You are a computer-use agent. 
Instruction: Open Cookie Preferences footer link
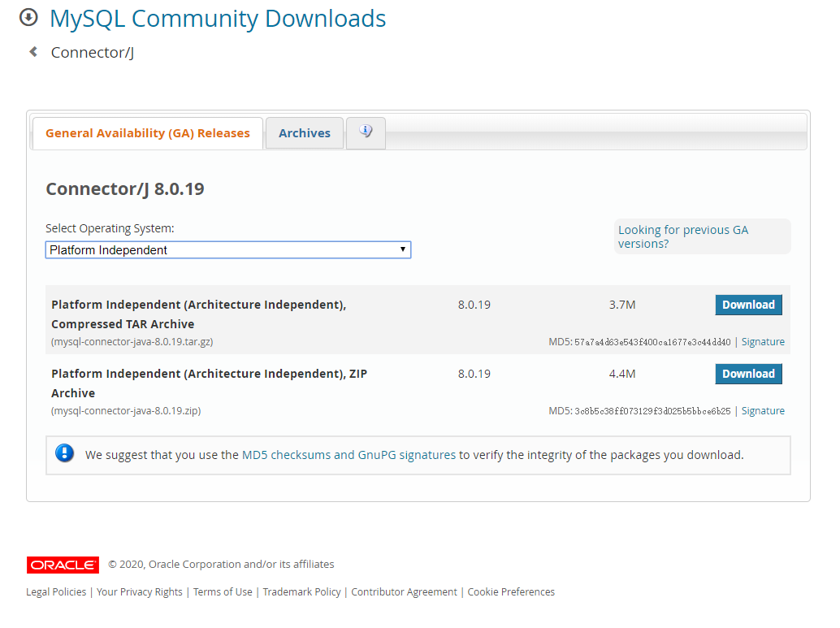click(511, 591)
